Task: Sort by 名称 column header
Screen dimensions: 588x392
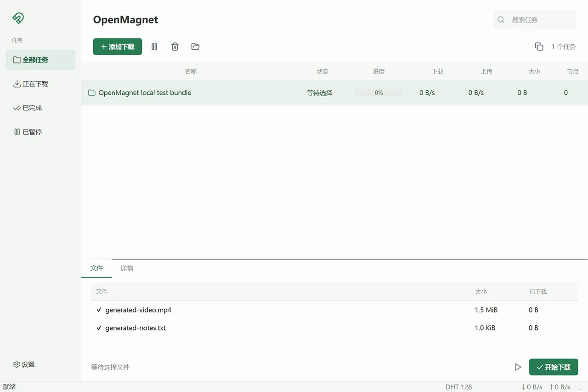Action: tap(191, 72)
